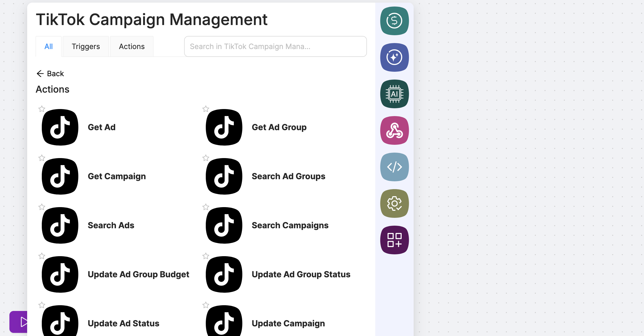644x336 pixels.
Task: Toggle favorite star for Update Ad Group Budget
Action: point(42,256)
